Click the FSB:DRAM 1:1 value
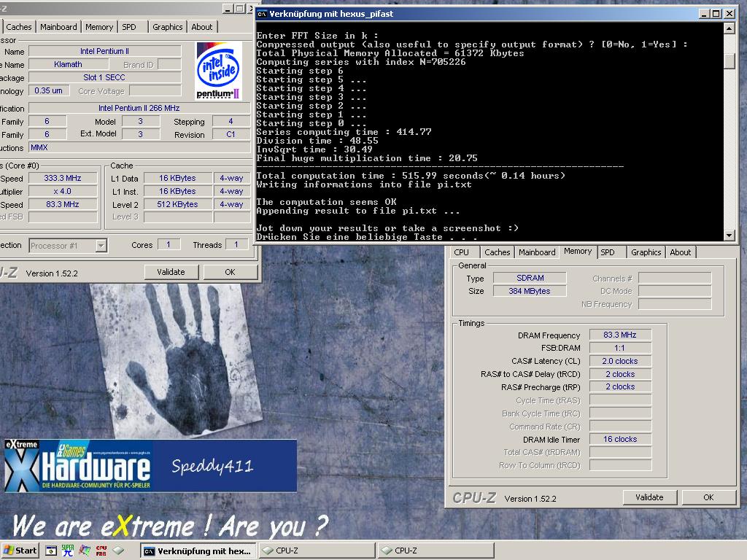The image size is (747, 560). click(620, 348)
